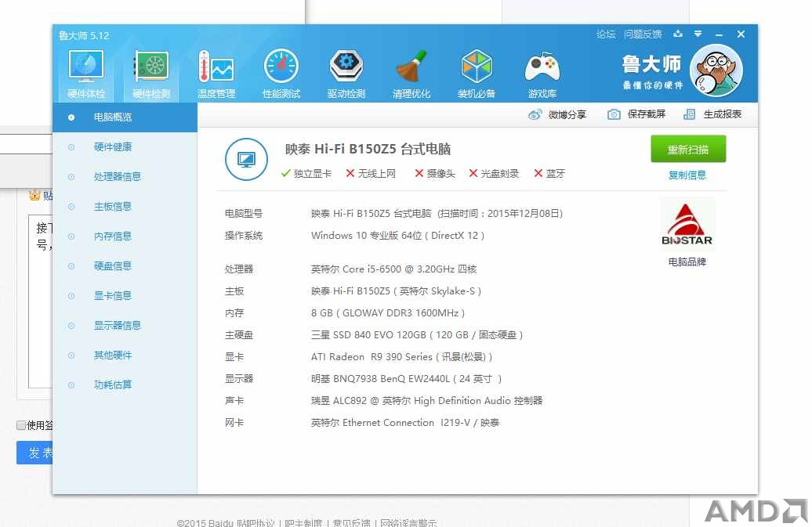Toggle the 使用签 checkbox in browser page
This screenshot has width=812, height=527.
(x=21, y=425)
